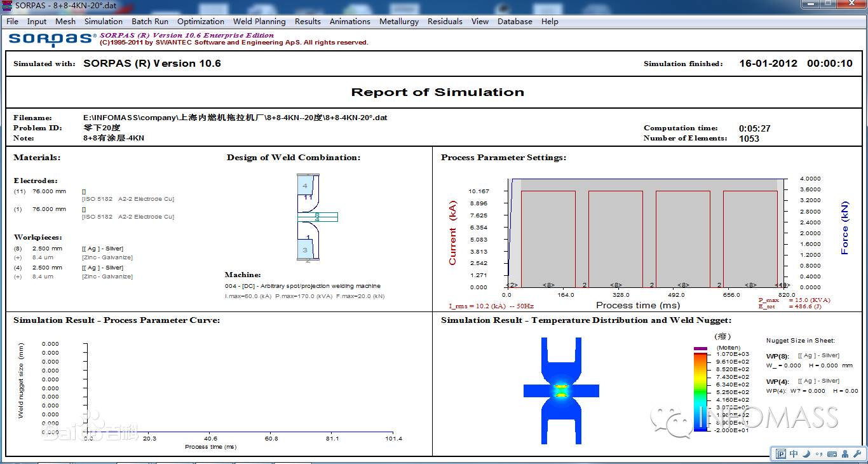Screen dimensions: 868x464
Task: Click the Number of Elements value 1053
Action: [x=749, y=139]
